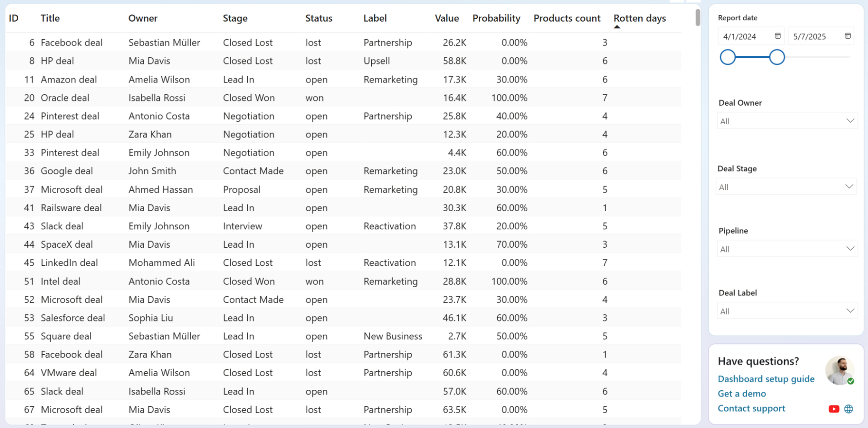Click the Interview stage cell

click(x=242, y=226)
